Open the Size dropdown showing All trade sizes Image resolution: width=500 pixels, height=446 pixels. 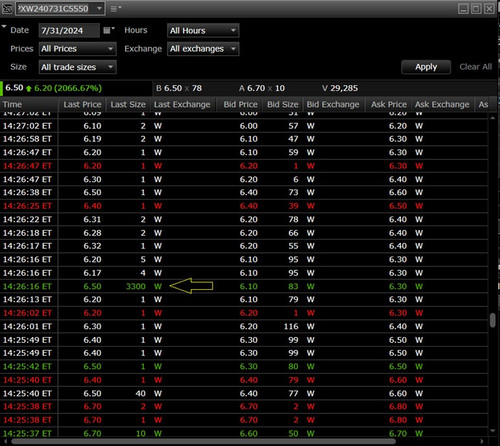pyautogui.click(x=77, y=67)
